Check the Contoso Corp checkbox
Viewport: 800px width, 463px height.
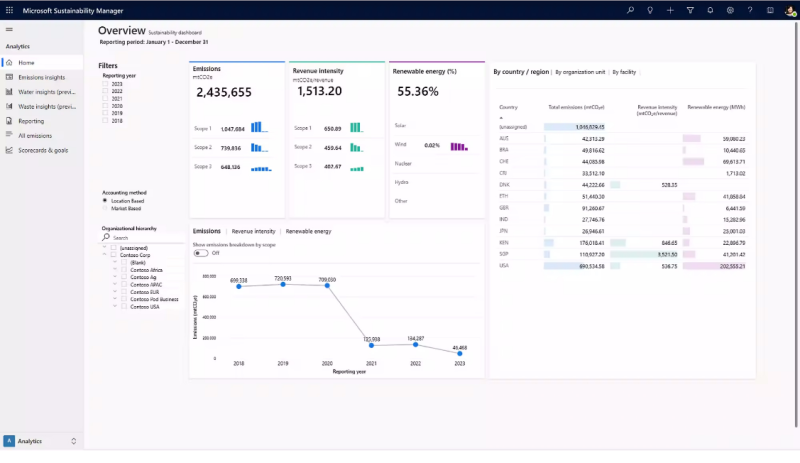pos(114,255)
